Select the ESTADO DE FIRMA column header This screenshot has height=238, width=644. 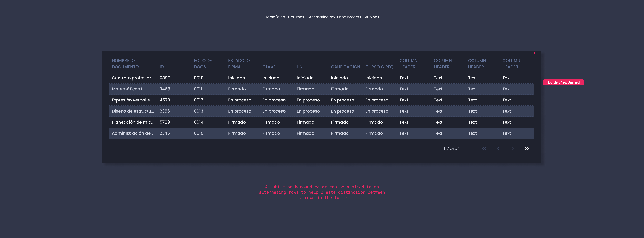pos(239,64)
